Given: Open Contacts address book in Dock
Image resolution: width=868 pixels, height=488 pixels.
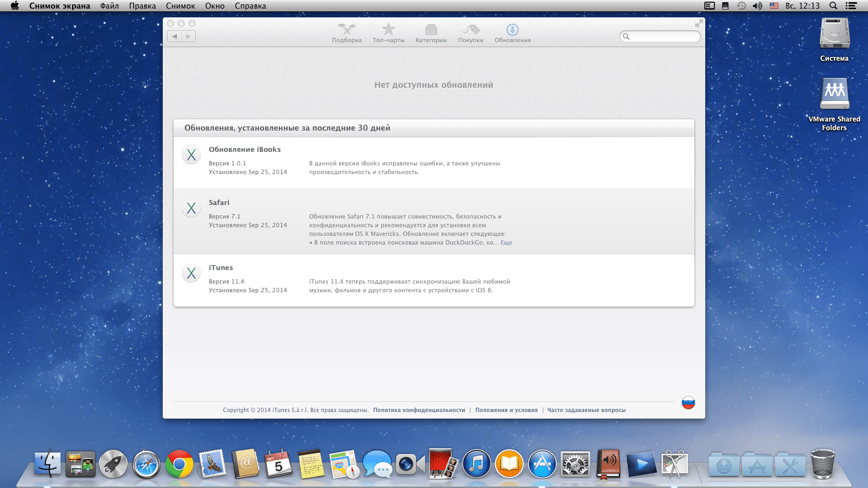Looking at the screenshot, I should click(x=246, y=464).
